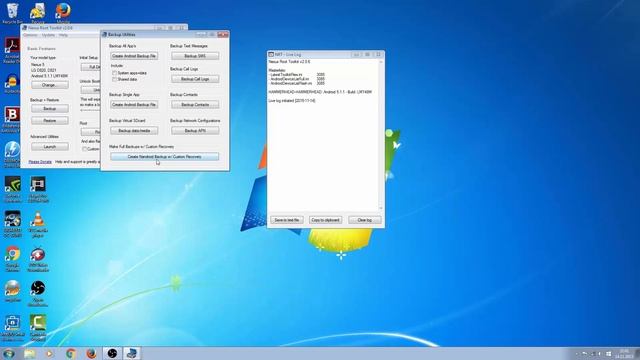Screen dimensions: 640x360
Task: Open Help menu in Nexus Root Toolkit
Action: coord(63,35)
